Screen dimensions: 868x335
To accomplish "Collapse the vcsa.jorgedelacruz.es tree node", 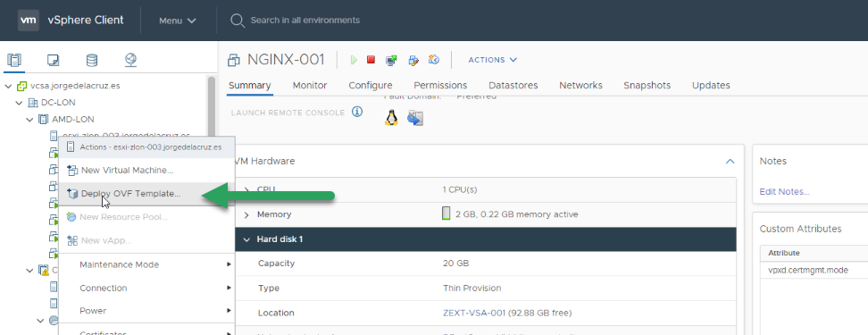I will pos(8,87).
